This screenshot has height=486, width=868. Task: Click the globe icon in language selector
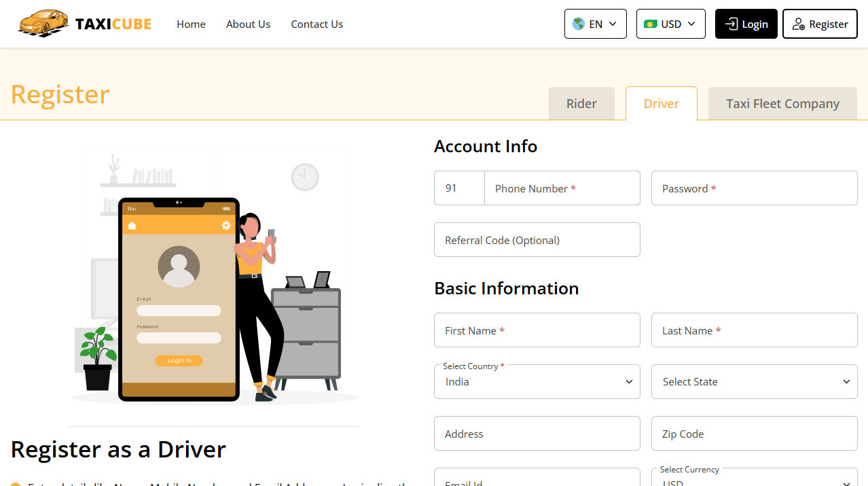tap(579, 24)
